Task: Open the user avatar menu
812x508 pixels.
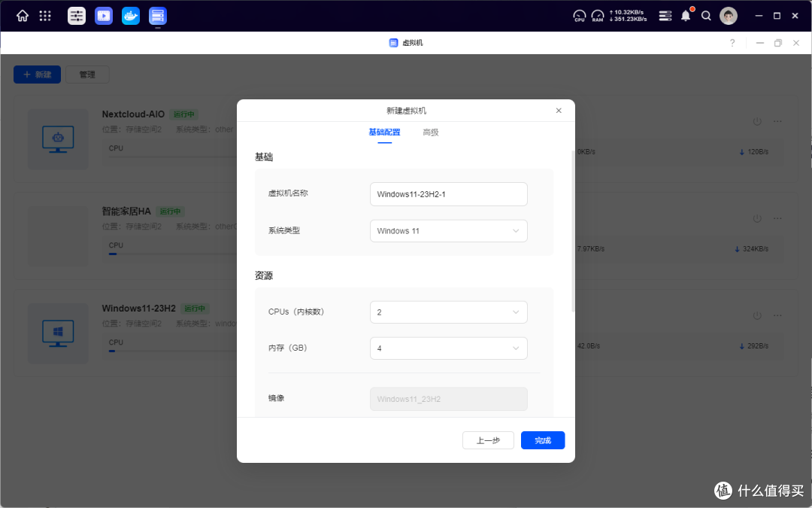Action: click(728, 16)
